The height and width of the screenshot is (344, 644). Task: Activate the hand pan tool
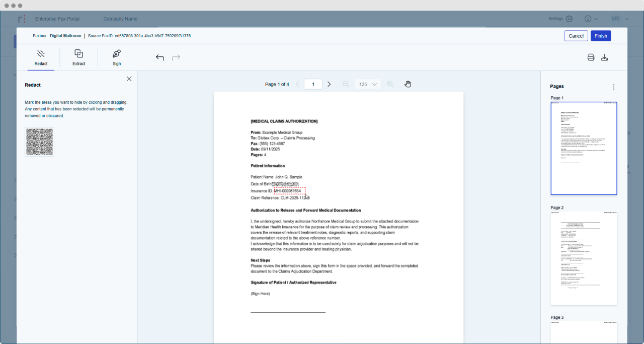coord(408,84)
